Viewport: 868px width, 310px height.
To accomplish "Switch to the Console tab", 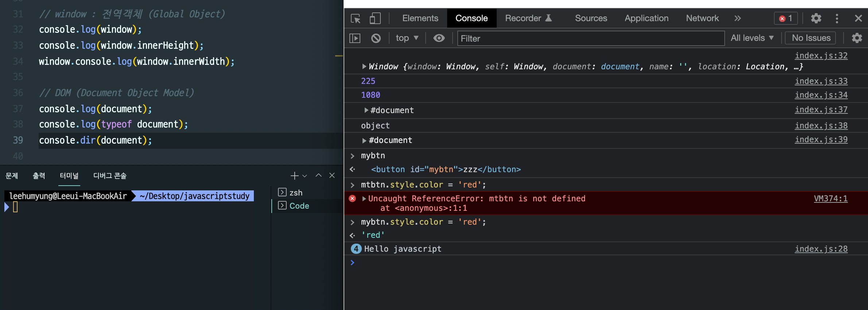I will pyautogui.click(x=472, y=18).
